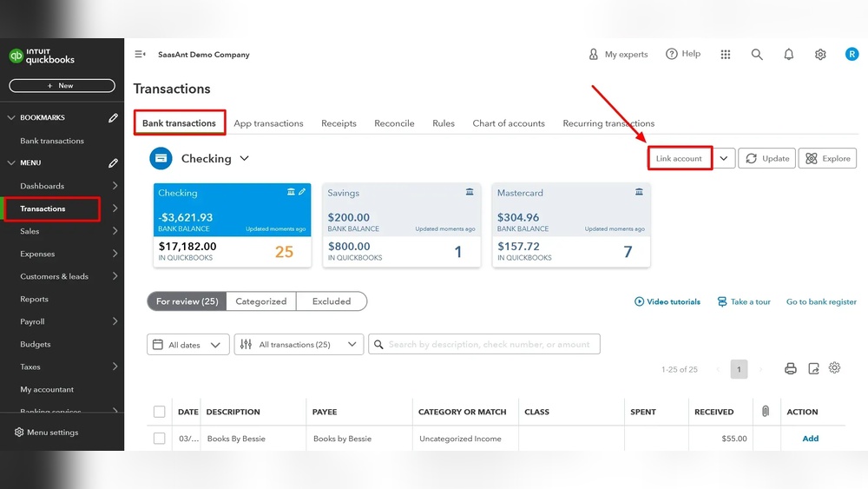Check the Books By Bessie row
Screen dimensions: 868x489
pos(160,438)
